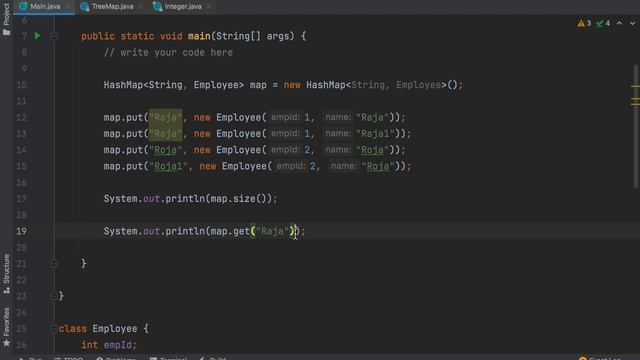Close the Main.java tab
Image resolution: width=640 pixels, height=360 pixels.
point(68,7)
